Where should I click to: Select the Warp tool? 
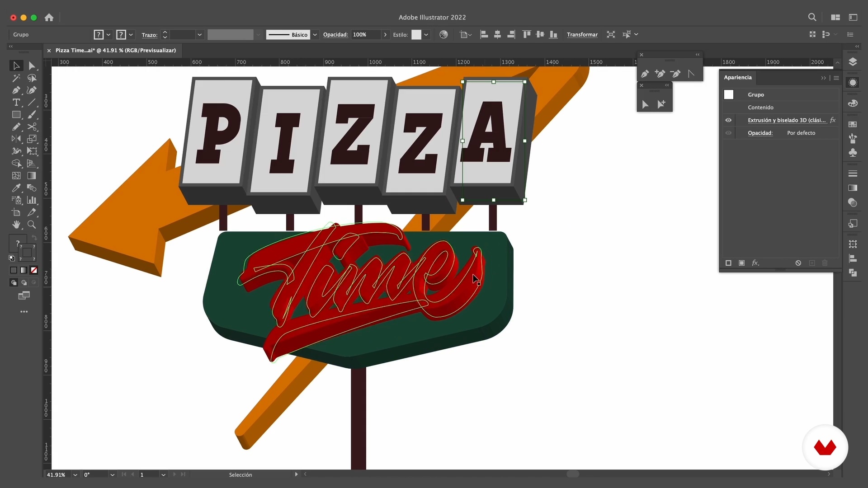[x=16, y=151]
